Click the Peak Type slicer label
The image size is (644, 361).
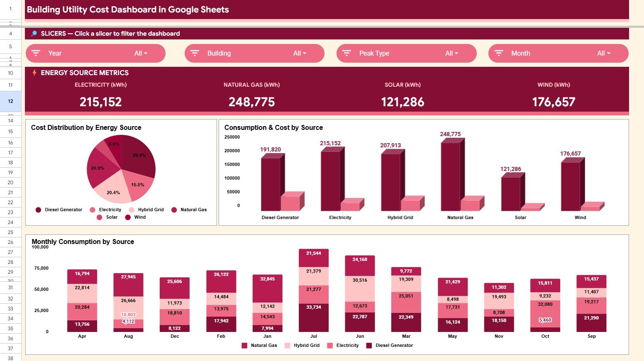coord(374,53)
